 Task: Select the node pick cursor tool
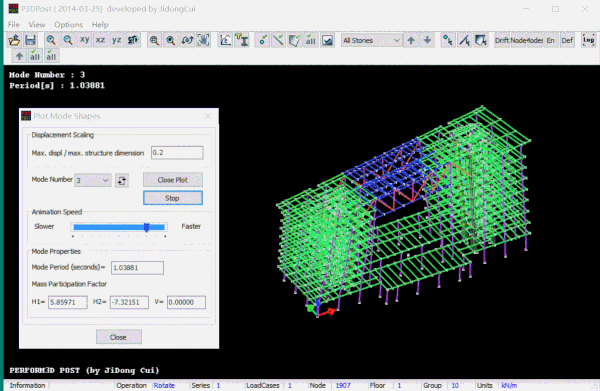(448, 40)
